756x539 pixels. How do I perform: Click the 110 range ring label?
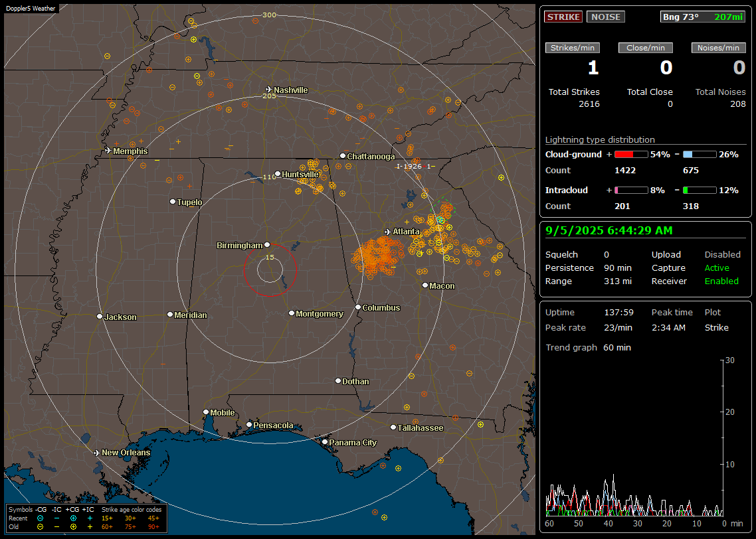[269, 177]
